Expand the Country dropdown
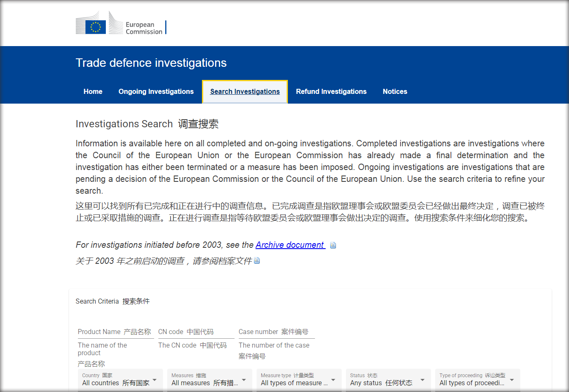This screenshot has height=392, width=569. point(120,380)
